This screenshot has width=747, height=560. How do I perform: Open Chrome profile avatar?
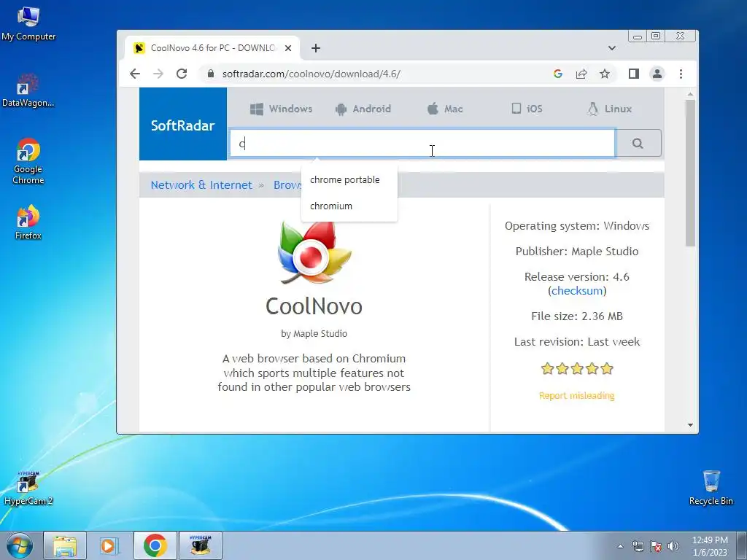pos(657,74)
